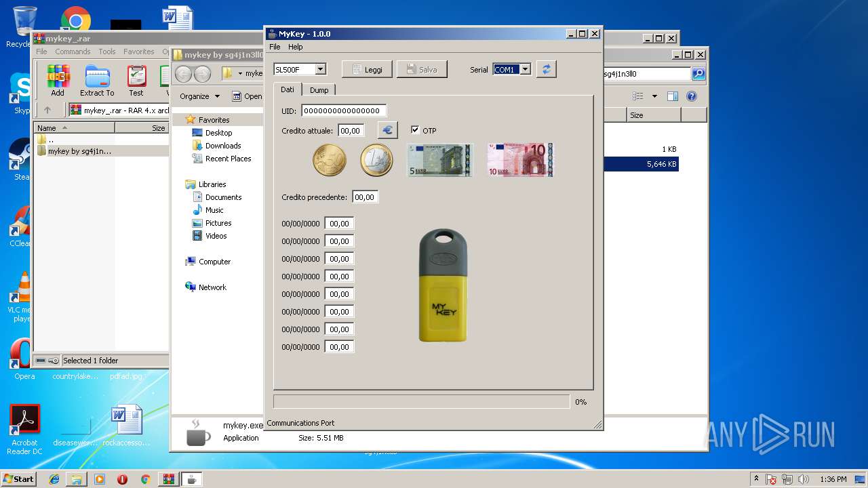
Task: Open the Tools menu in WinRAR
Action: (107, 52)
